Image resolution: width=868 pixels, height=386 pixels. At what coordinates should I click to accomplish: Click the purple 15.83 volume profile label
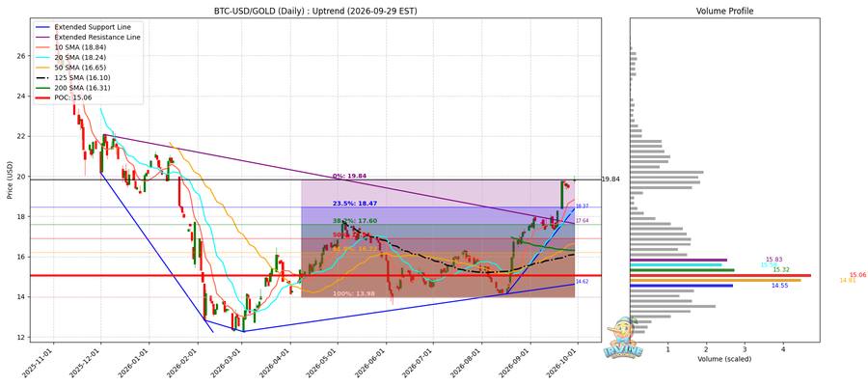click(773, 260)
